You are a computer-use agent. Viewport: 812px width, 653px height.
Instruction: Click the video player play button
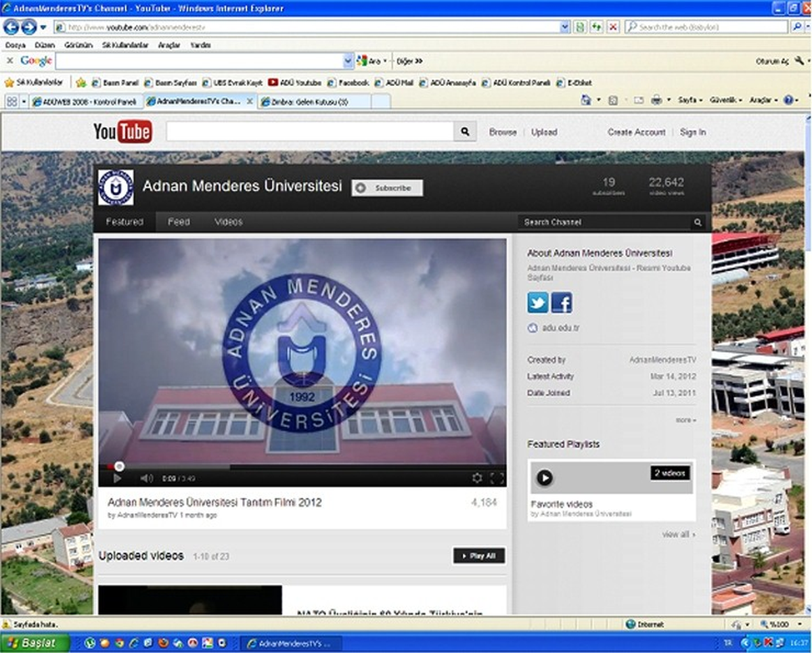point(117,478)
